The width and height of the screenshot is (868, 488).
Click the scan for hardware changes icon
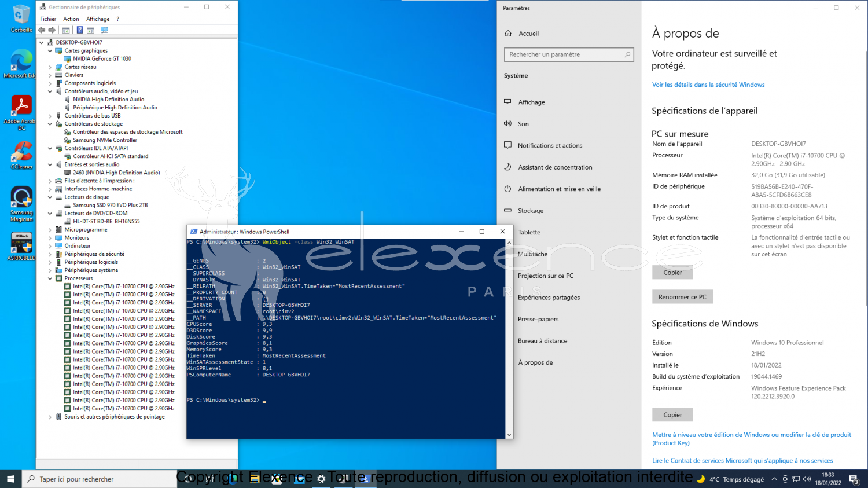(x=105, y=30)
